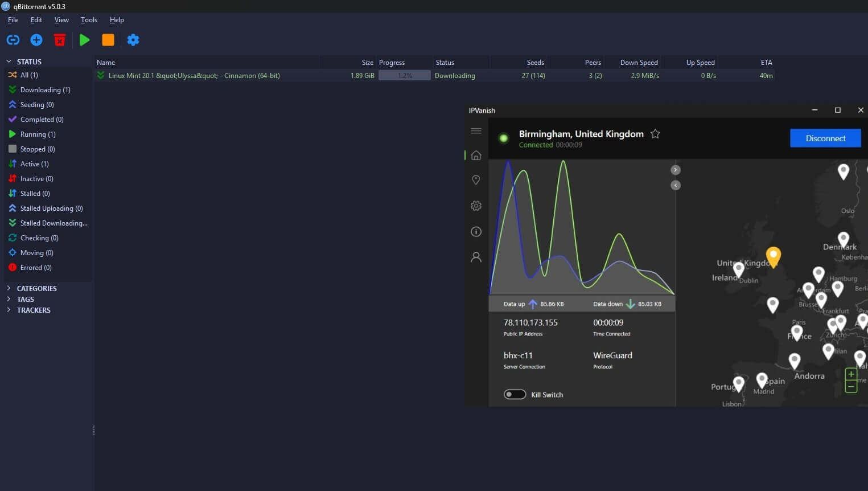The image size is (868, 491).
Task: Click the Disconnect button
Action: point(825,138)
